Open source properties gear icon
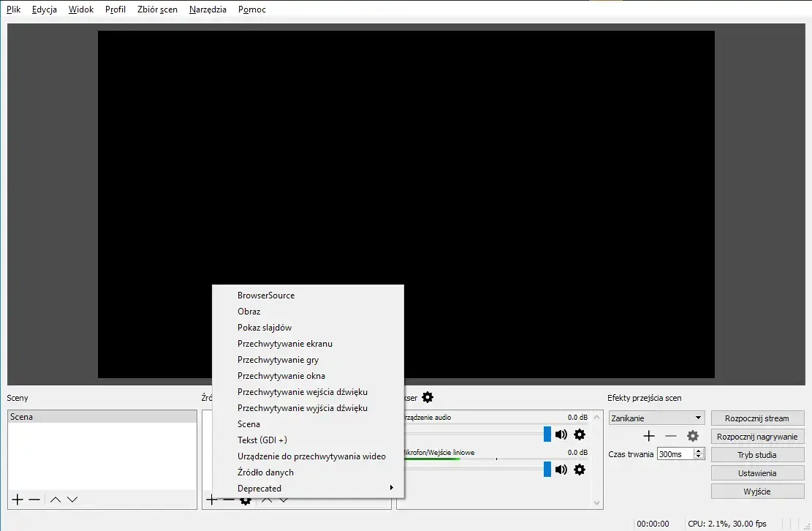Screen dimensions: 812x531 pyautogui.click(x=246, y=500)
